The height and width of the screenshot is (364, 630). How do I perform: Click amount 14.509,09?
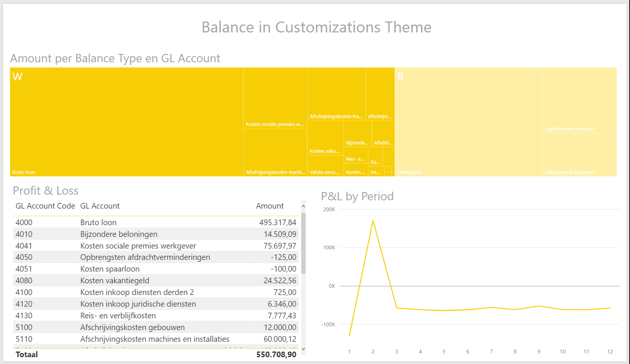pos(280,234)
